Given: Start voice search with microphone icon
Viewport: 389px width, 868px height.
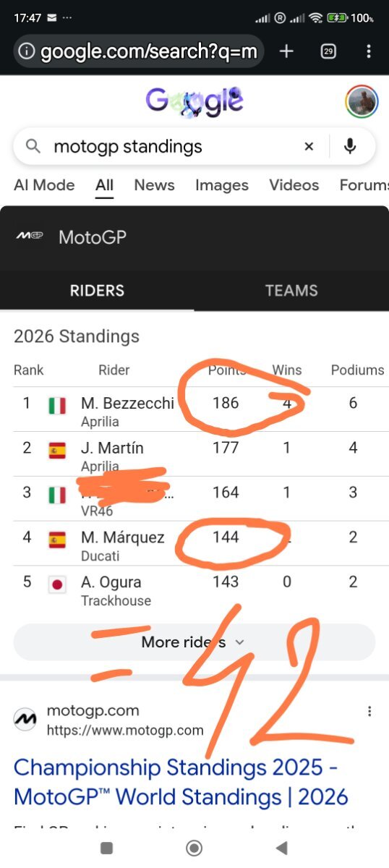Looking at the screenshot, I should (350, 147).
